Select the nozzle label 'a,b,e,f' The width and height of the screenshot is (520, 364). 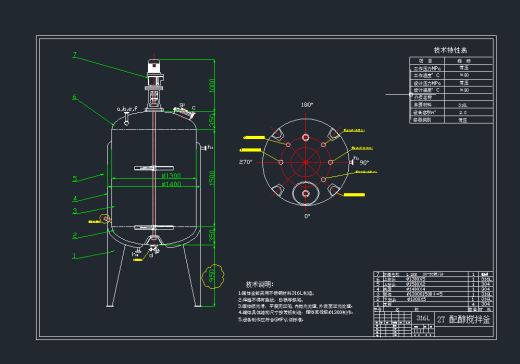(127, 109)
